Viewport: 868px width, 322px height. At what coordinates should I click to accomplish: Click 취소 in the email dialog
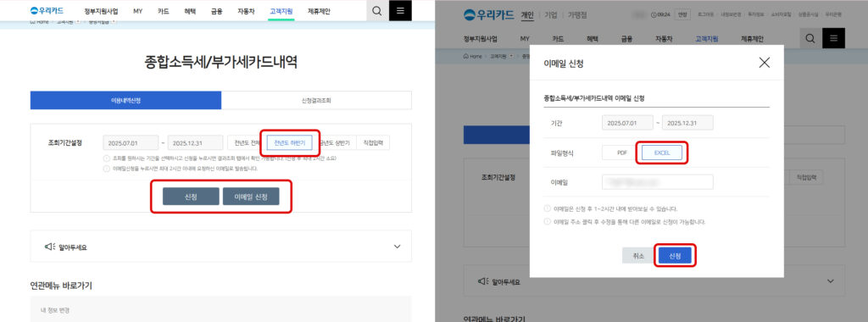[637, 256]
